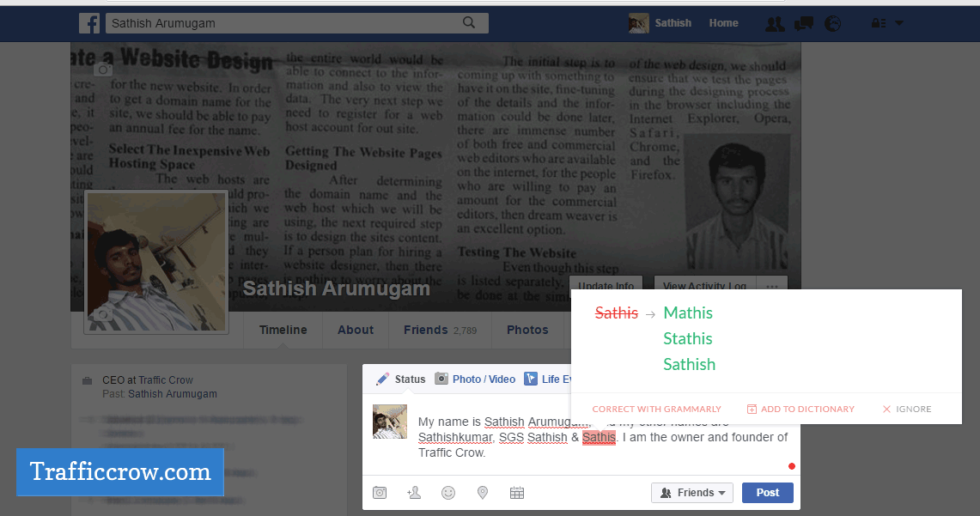The height and width of the screenshot is (516, 980).
Task: Click the View Activity Log button
Action: click(704, 283)
